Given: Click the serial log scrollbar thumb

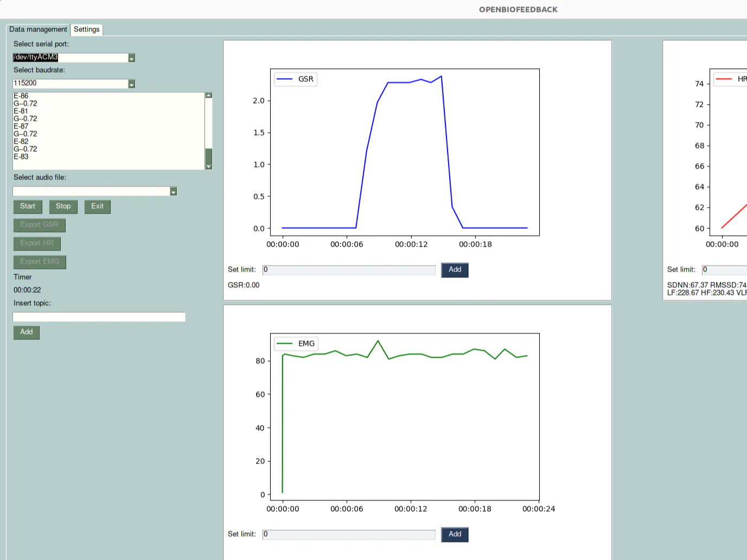Looking at the screenshot, I should pos(209,156).
